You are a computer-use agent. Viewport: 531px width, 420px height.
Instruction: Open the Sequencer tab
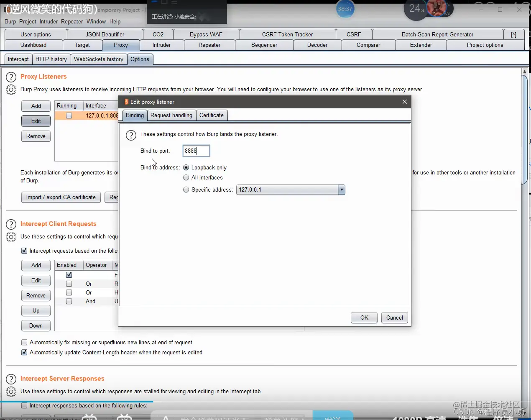click(264, 45)
